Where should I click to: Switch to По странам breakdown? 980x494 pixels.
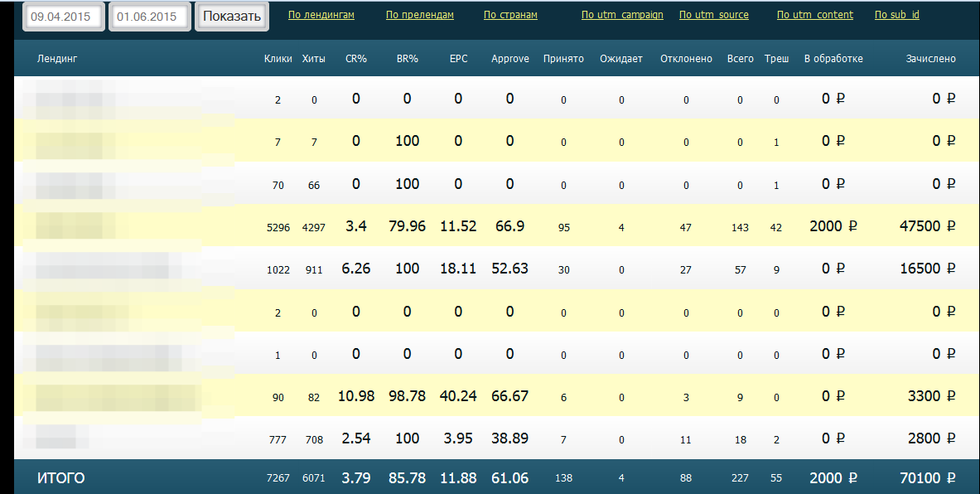point(510,15)
